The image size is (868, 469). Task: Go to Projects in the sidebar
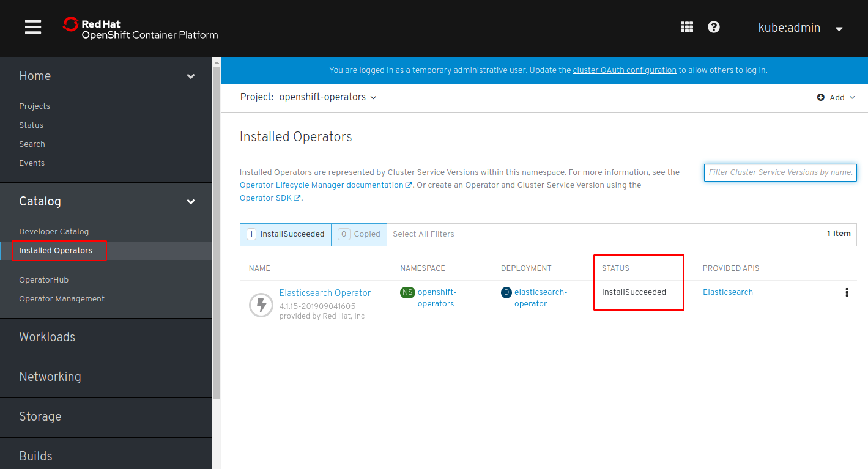34,106
